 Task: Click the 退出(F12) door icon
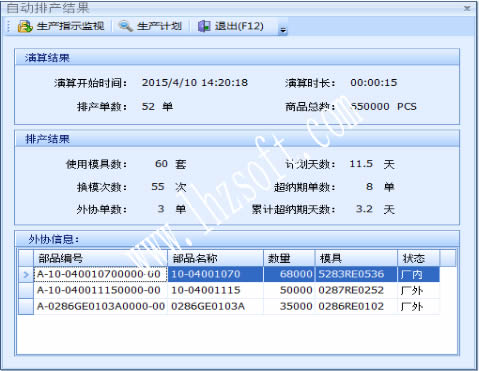(x=204, y=26)
